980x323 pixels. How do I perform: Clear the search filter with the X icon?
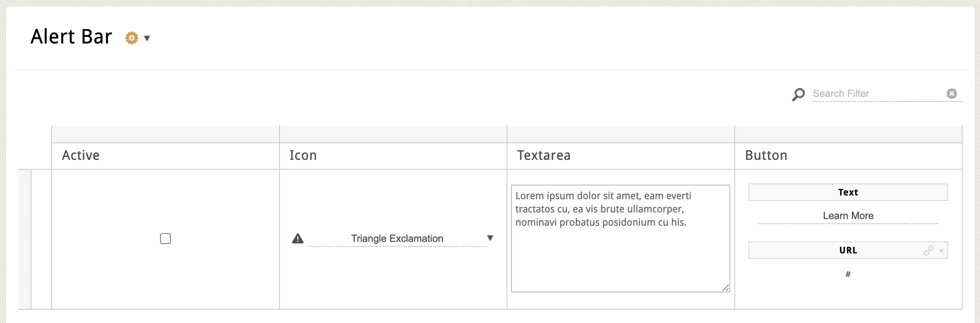coord(952,94)
